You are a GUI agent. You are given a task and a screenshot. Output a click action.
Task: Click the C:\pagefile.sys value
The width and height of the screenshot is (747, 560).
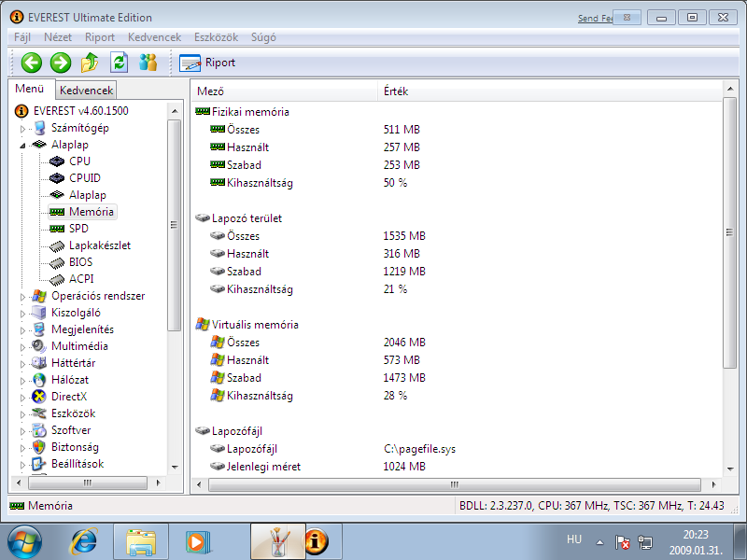coord(419,449)
